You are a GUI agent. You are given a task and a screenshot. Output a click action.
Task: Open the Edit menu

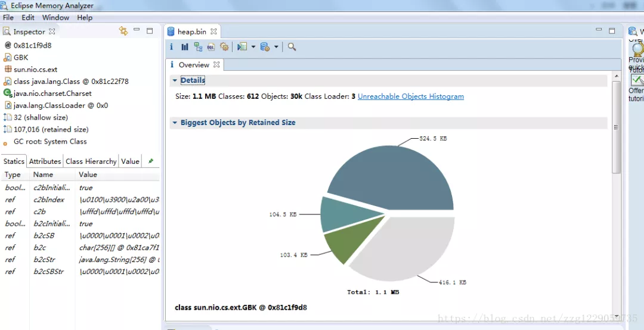(28, 18)
